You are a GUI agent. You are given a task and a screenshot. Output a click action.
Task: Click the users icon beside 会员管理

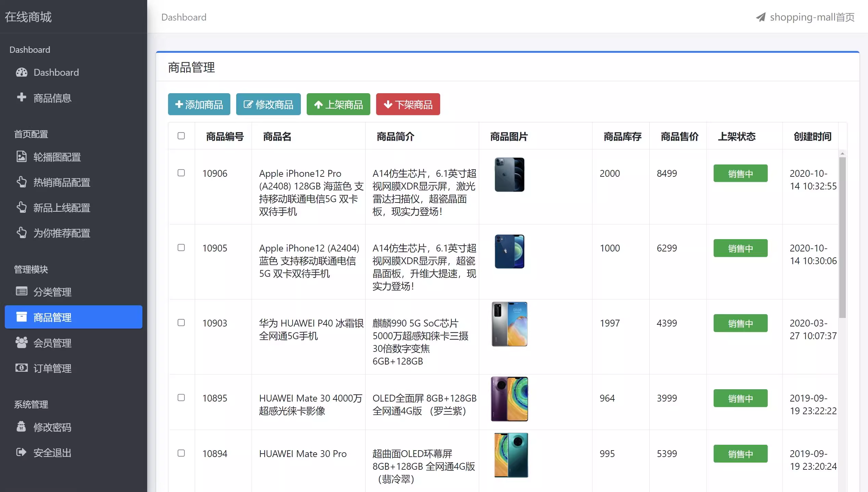22,342
